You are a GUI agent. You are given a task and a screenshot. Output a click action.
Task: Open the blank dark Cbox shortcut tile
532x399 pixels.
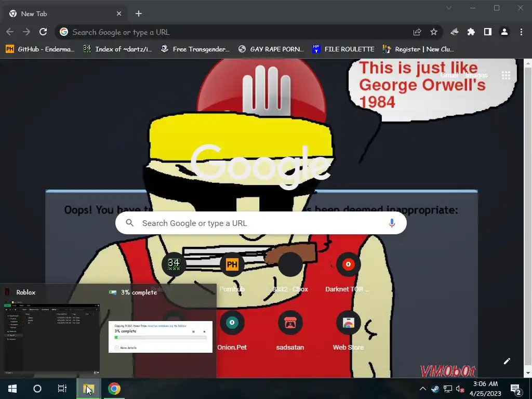click(290, 264)
